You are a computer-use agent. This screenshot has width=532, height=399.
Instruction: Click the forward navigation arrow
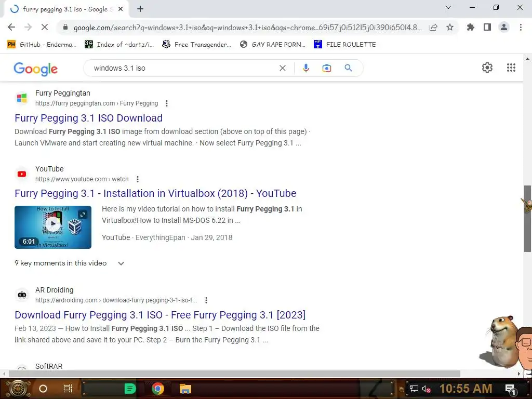[28, 27]
